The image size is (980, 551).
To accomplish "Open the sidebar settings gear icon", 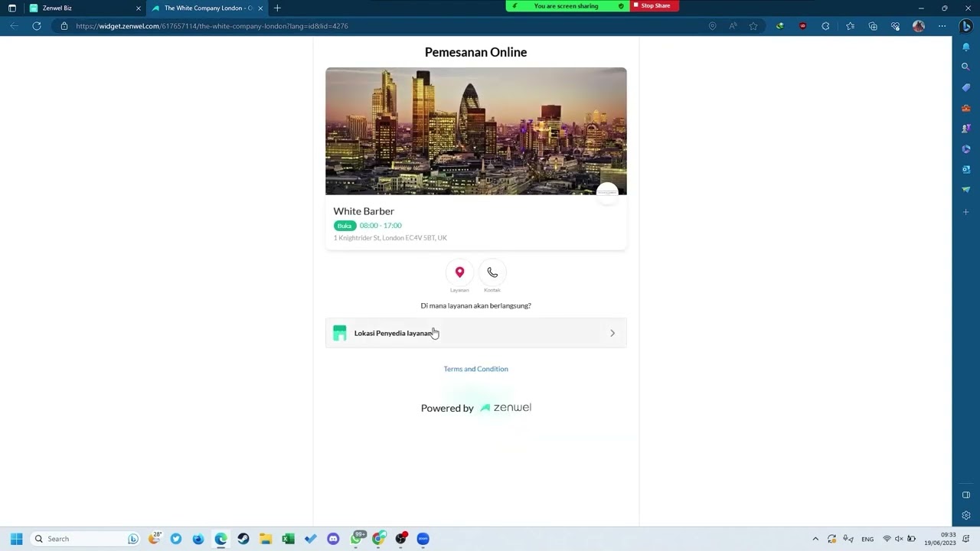I will click(966, 516).
